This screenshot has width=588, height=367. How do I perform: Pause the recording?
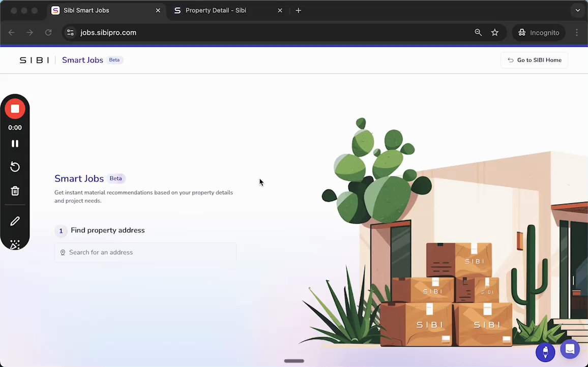tap(15, 143)
